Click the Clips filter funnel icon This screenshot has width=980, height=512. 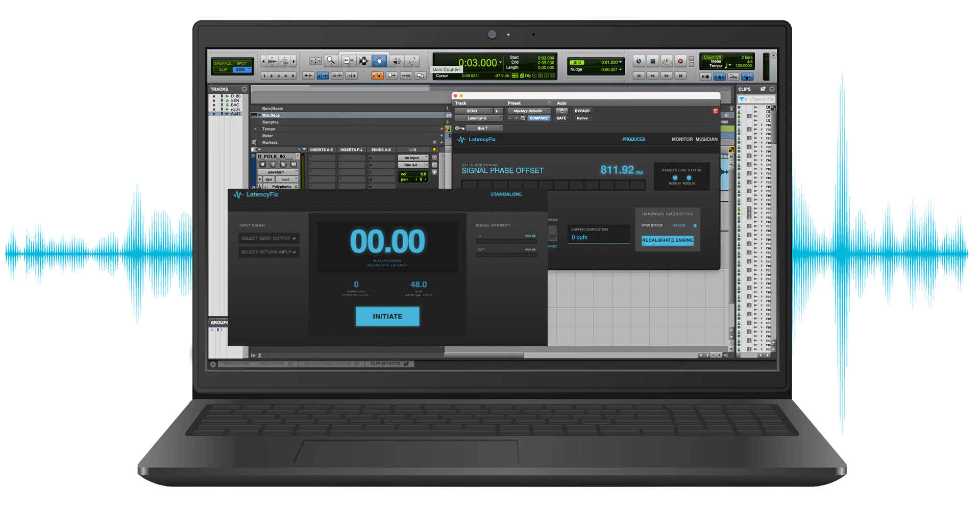point(743,99)
